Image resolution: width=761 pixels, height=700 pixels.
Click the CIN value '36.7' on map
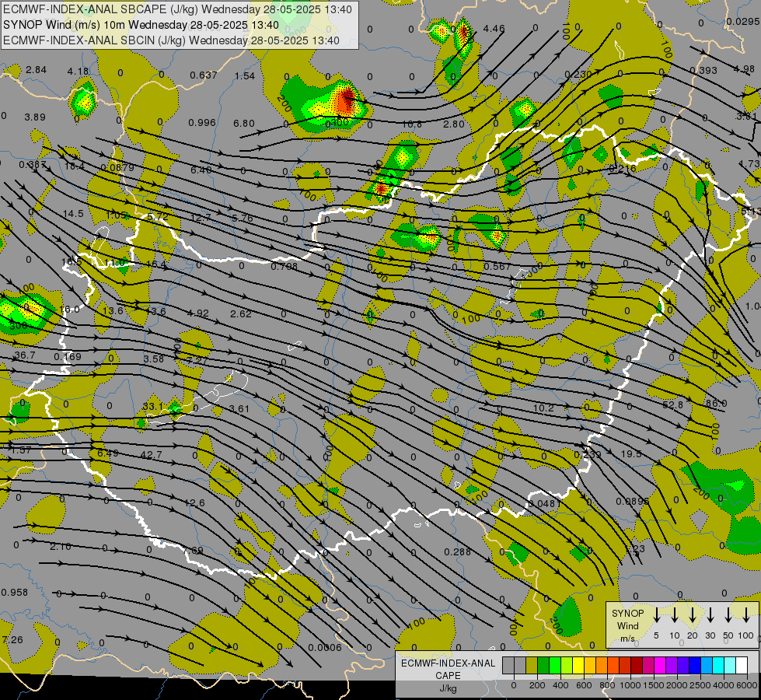25,355
